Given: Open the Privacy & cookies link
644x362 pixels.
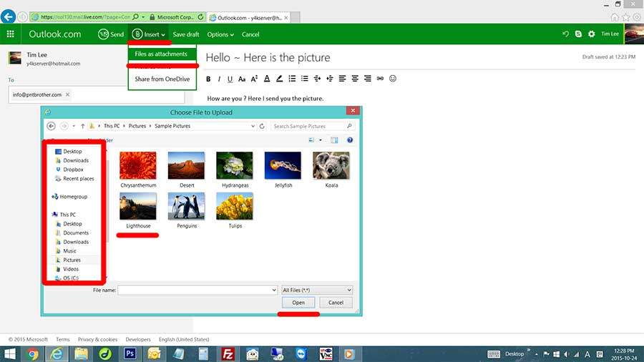Looking at the screenshot, I should (x=98, y=339).
